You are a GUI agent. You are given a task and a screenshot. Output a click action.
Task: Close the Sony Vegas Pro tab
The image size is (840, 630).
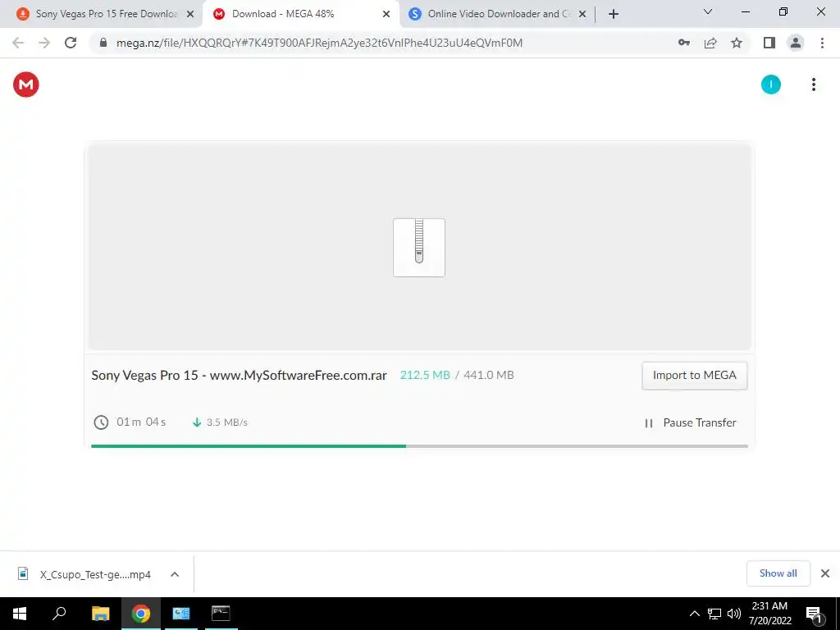[190, 15]
